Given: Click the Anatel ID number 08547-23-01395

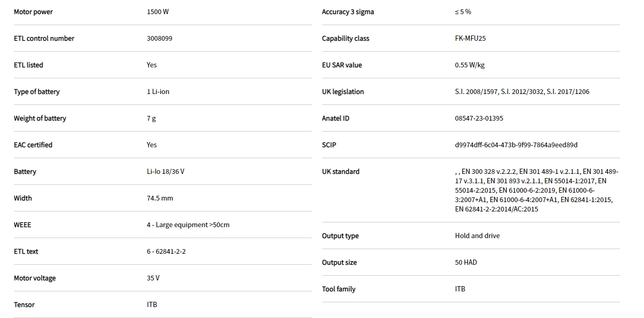Looking at the screenshot, I should (479, 119).
